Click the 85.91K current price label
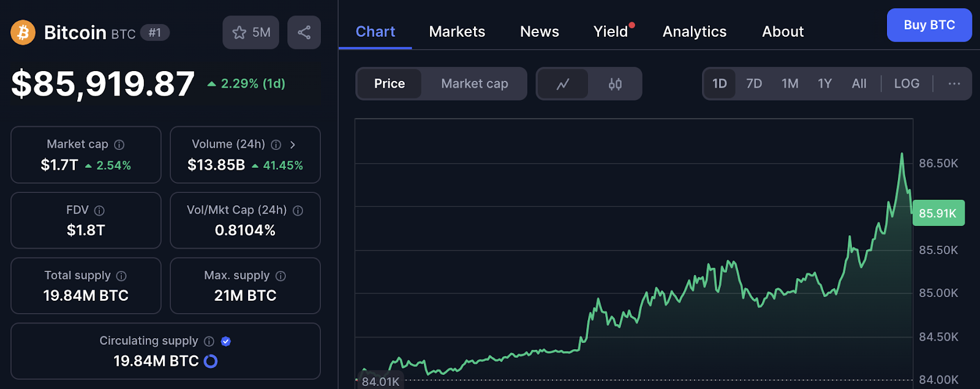Image resolution: width=980 pixels, height=389 pixels. coord(938,213)
